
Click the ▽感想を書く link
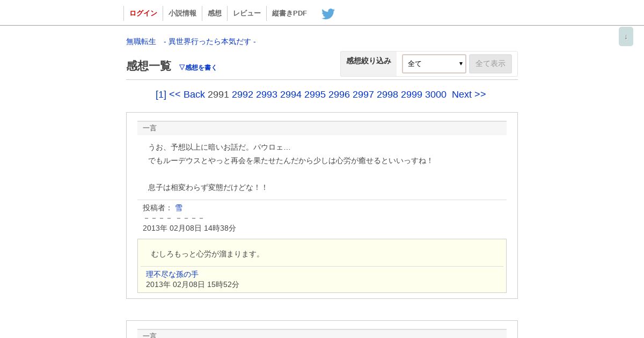(197, 68)
